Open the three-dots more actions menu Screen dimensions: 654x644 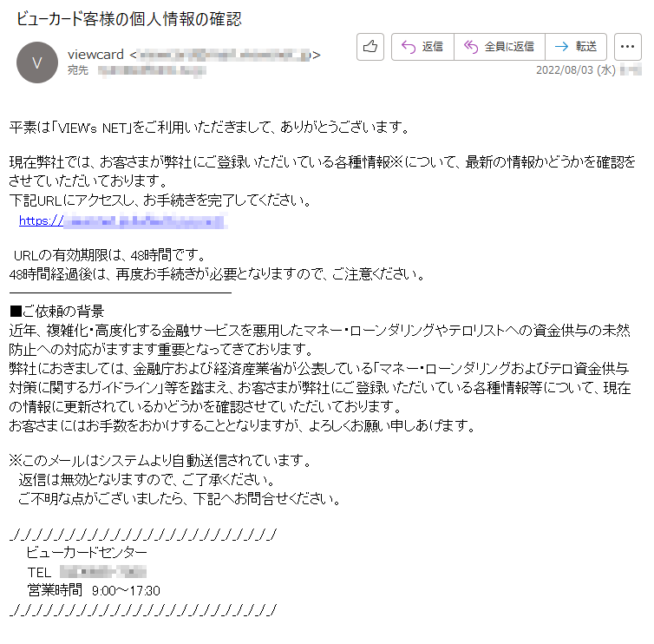(627, 47)
